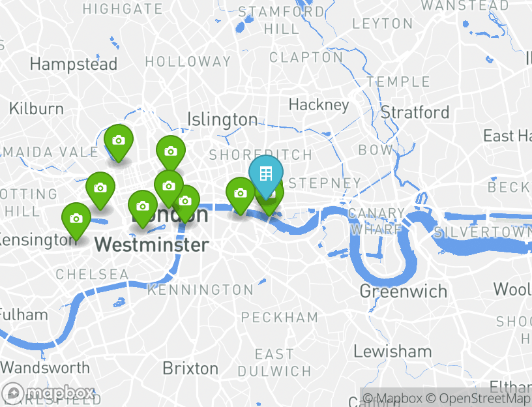Open the camera pin above Kensington label
532x407 pixels.
click(x=76, y=219)
